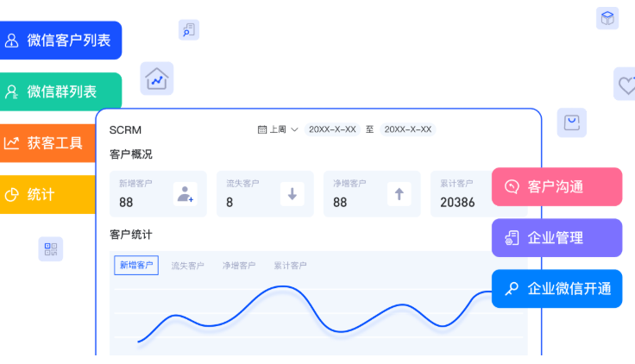
Task: Click the chart trend icon in 获客工具
Action: click(x=11, y=143)
